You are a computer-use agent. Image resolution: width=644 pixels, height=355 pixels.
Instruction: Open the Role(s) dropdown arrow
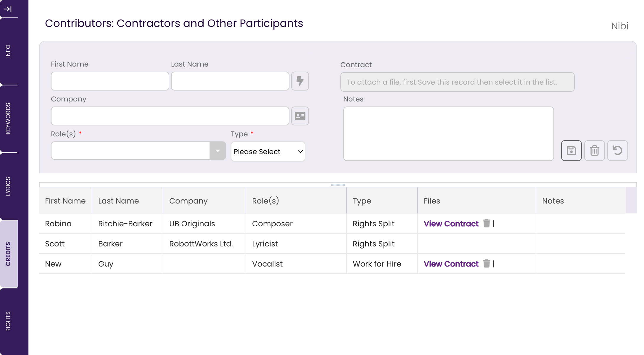click(x=218, y=151)
